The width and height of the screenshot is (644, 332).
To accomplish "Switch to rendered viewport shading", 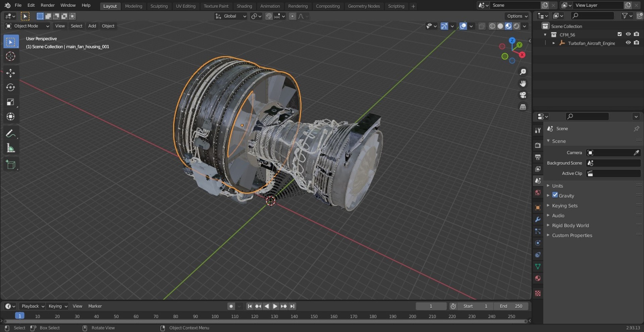I will [517, 26].
